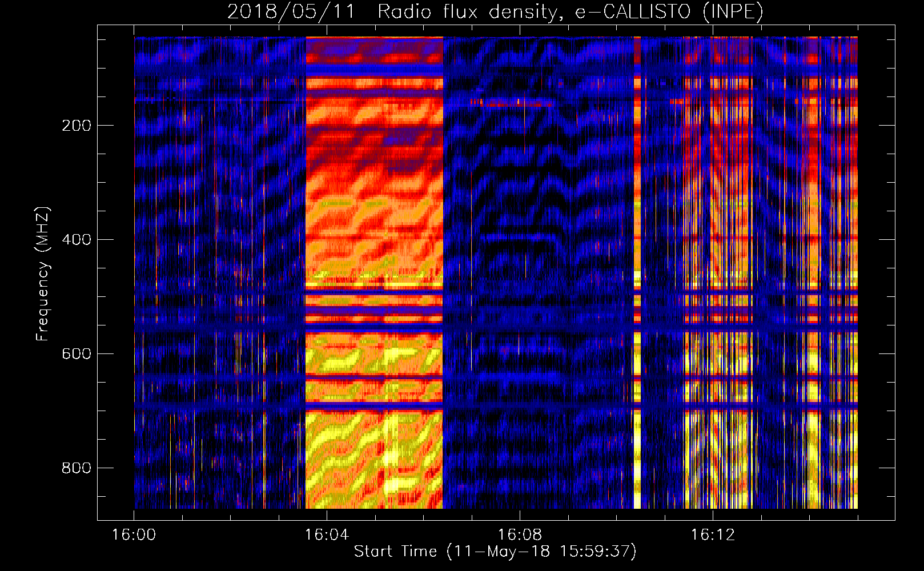This screenshot has height=571, width=924.
Task: Click the 16:08 time tick label
Action: (520, 535)
